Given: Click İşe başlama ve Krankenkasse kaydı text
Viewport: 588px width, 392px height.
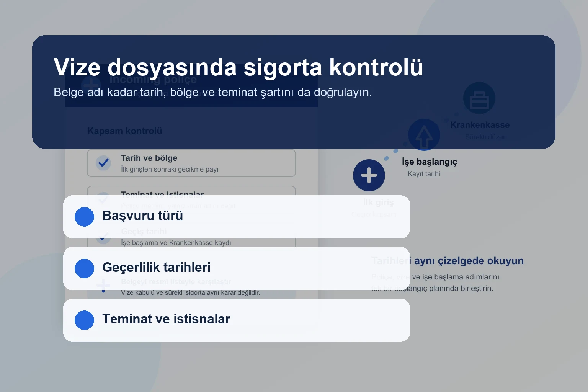Looking at the screenshot, I should tap(176, 243).
